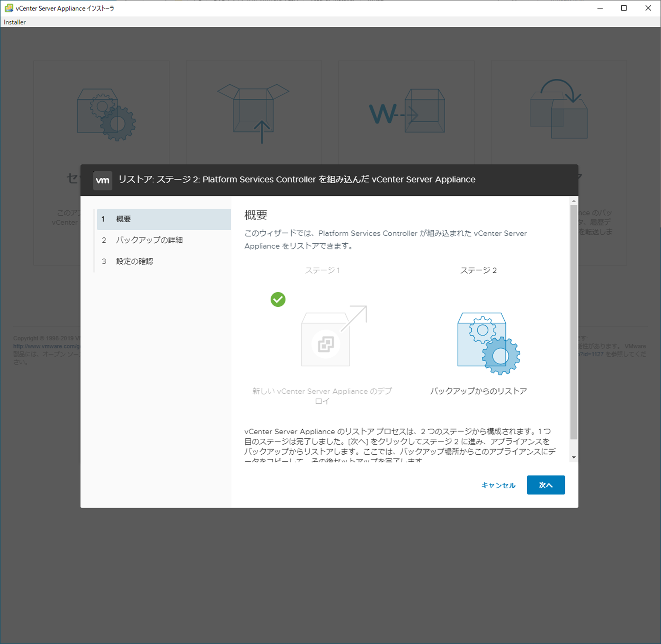Screen dimensions: 661x644
Task: Click the dialog vertical scrollbar thumb
Action: (x=573, y=322)
